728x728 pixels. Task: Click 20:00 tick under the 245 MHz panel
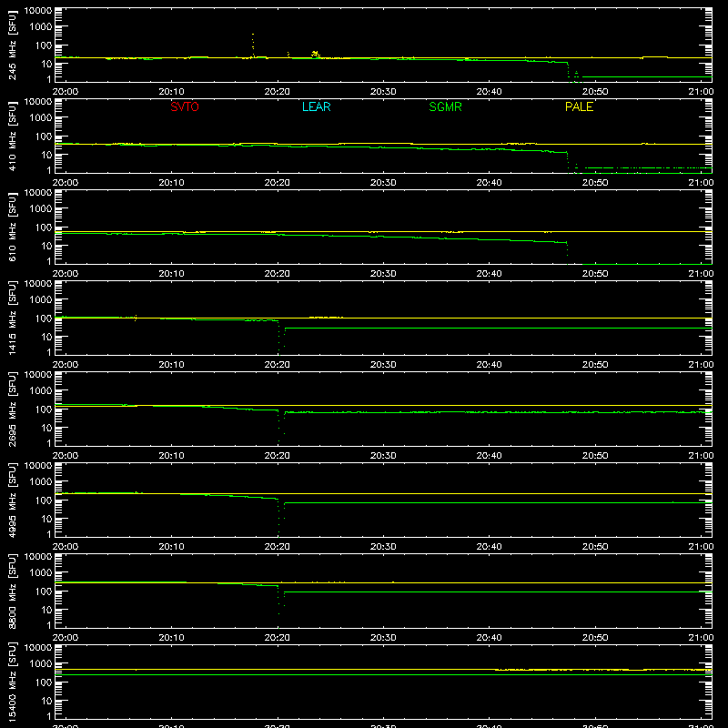(65, 92)
